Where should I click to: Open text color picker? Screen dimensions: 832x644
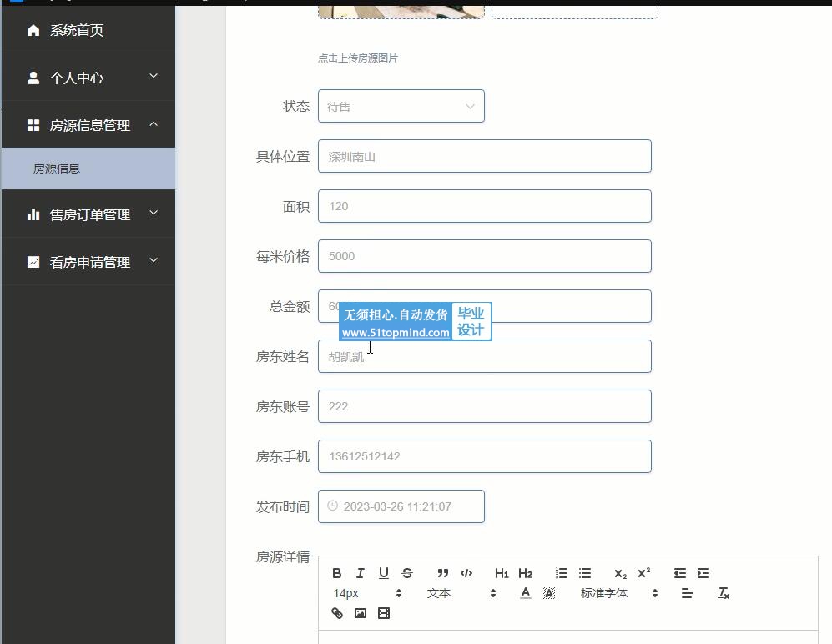[525, 593]
